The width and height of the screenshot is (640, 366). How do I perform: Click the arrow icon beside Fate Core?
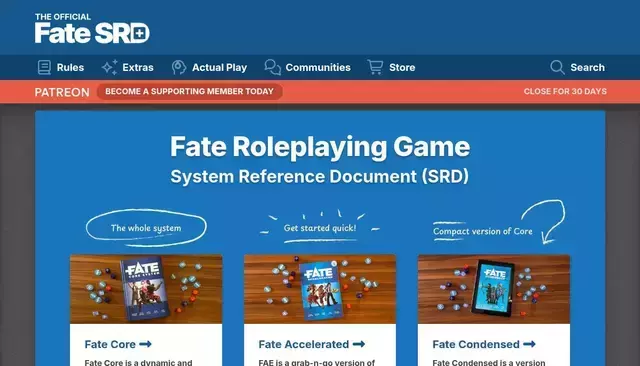click(145, 344)
